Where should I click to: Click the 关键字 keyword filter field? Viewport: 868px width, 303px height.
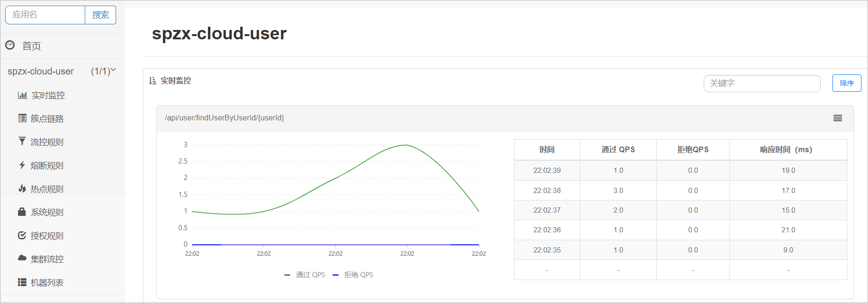coord(762,83)
